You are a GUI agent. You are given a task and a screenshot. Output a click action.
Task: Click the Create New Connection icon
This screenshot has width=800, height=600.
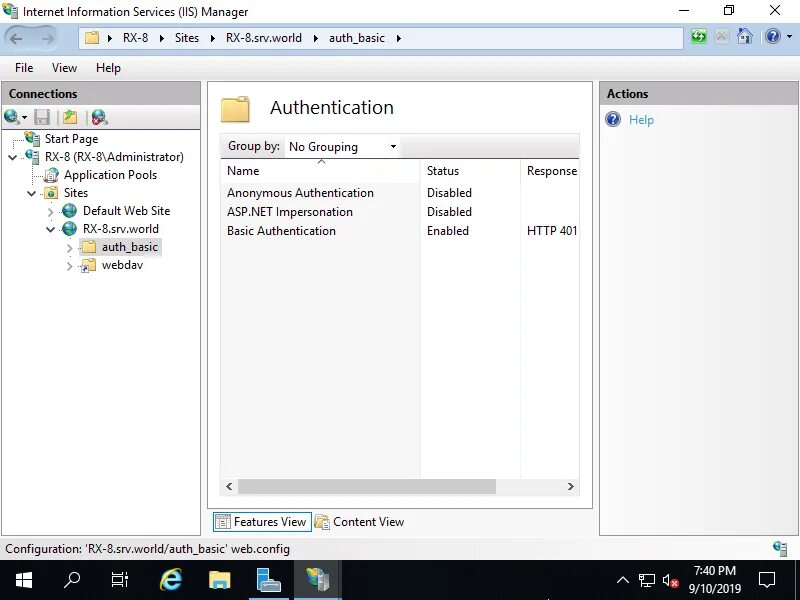[12, 117]
